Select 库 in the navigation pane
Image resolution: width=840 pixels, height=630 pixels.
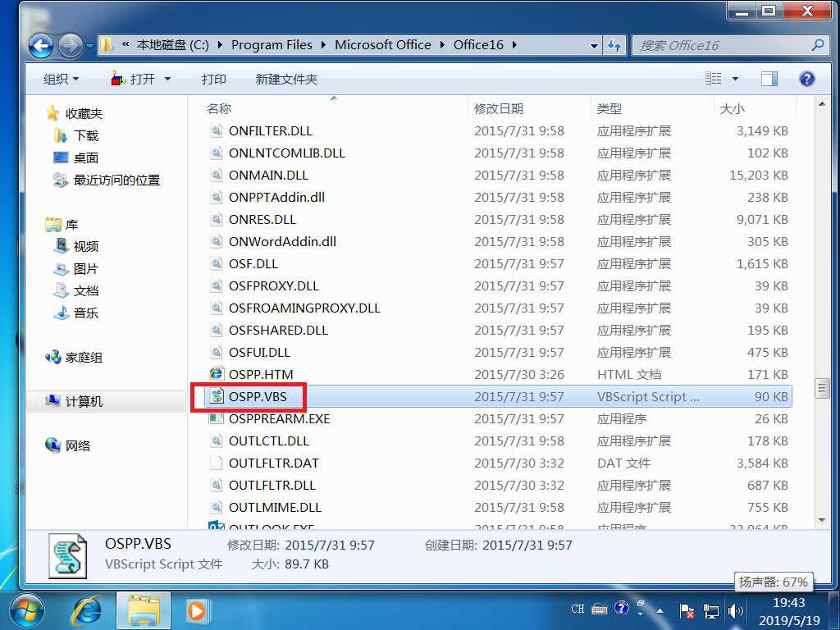tap(72, 225)
